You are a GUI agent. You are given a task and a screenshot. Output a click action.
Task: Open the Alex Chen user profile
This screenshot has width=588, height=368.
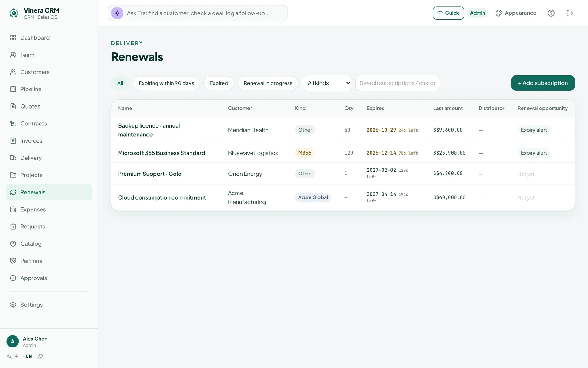[35, 341]
